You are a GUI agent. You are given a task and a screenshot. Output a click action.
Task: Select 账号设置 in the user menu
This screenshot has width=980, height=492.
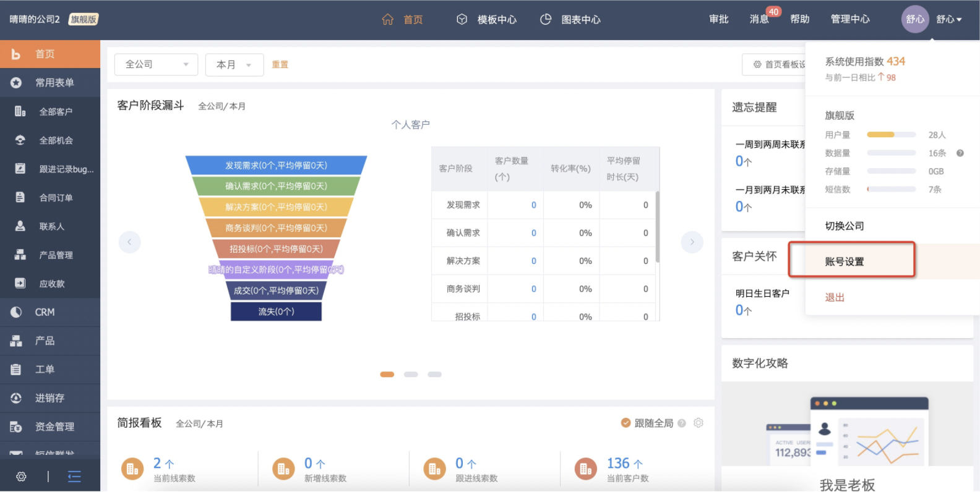845,261
